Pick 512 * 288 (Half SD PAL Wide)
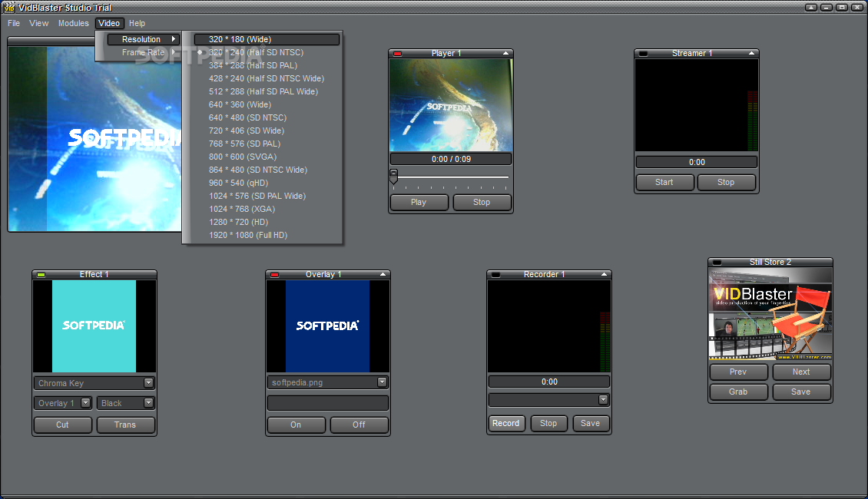This screenshot has height=499, width=868. tap(267, 92)
